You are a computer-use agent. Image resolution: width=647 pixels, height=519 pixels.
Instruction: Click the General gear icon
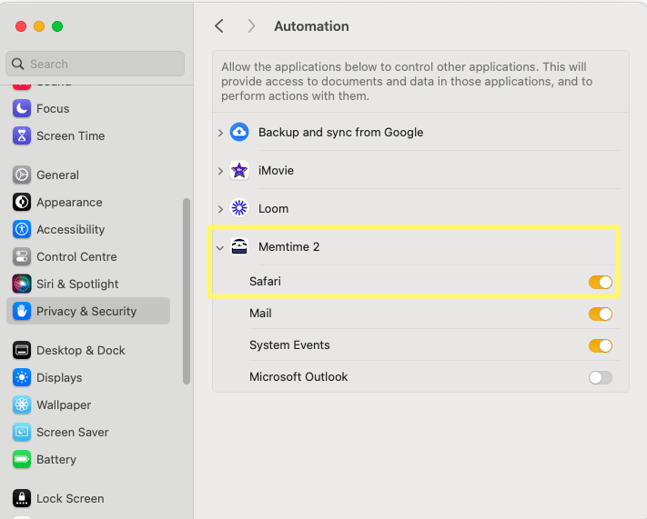[x=21, y=175]
